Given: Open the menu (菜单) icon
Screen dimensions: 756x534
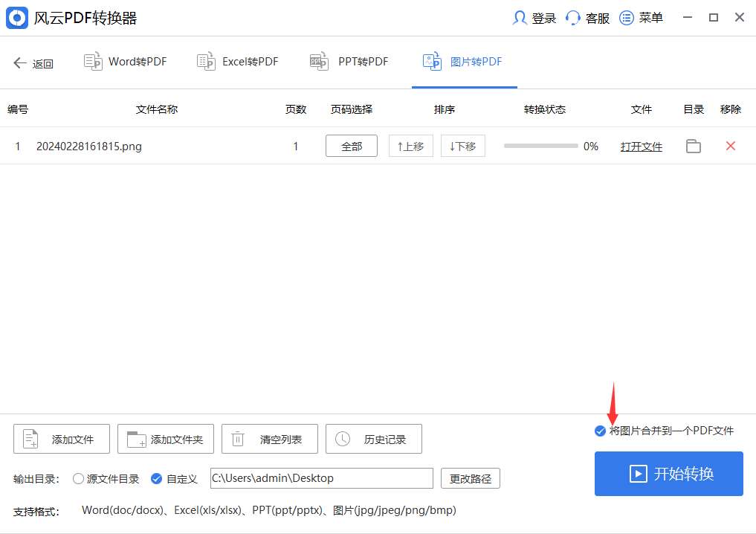Looking at the screenshot, I should 628,17.
